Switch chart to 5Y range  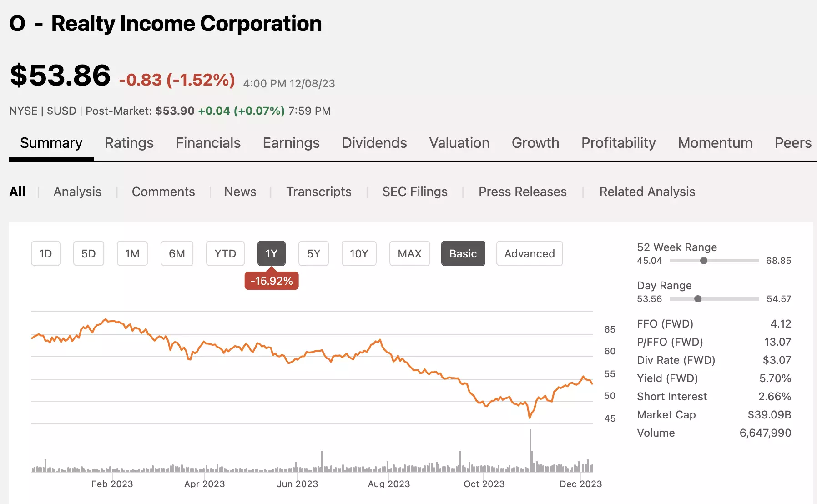[x=314, y=253]
